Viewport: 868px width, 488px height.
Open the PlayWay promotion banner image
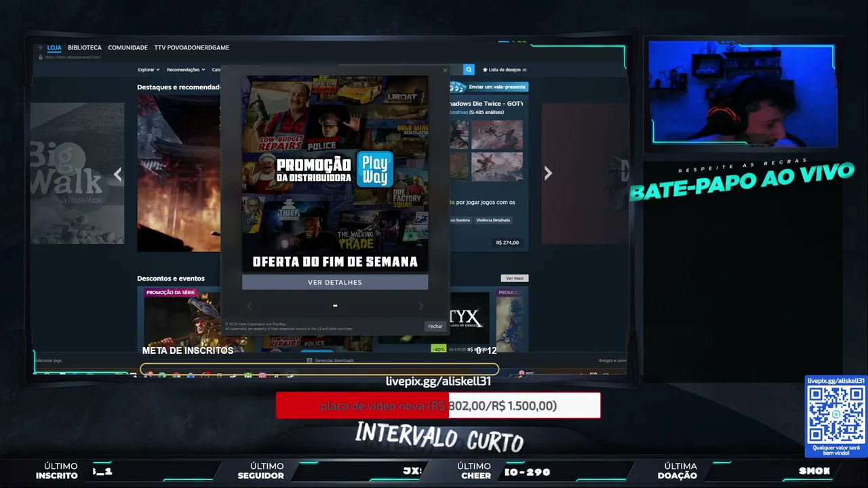click(335, 174)
